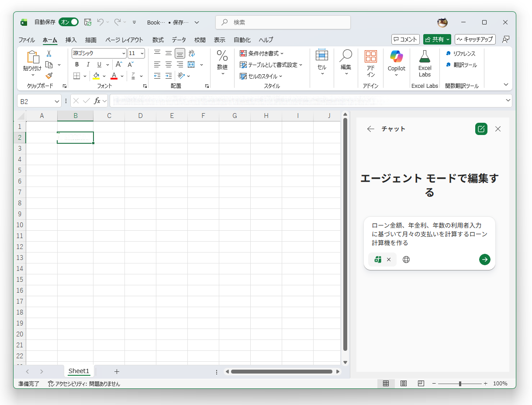Open セルのスタイル gallery
Screen dimensions: 532x405
[262, 76]
